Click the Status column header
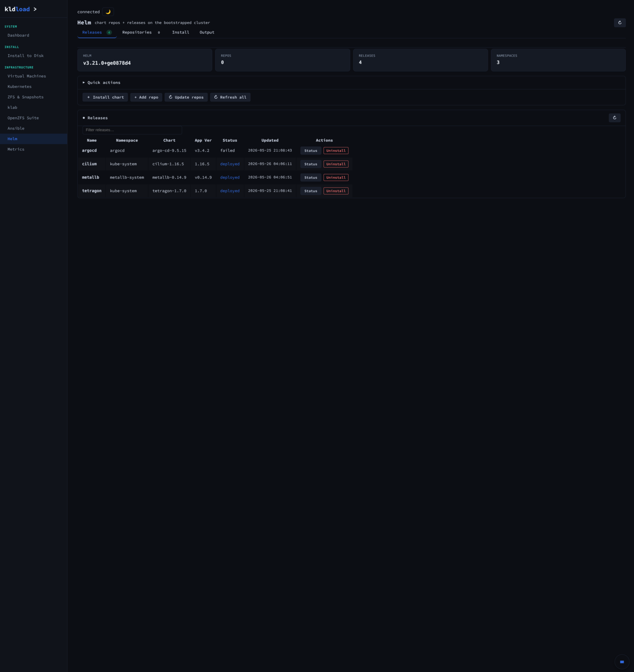 230,140
